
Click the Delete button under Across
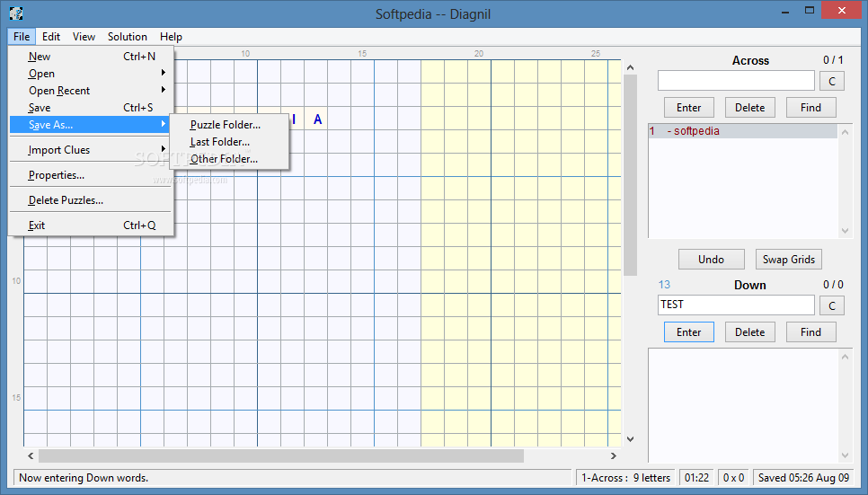click(x=749, y=108)
